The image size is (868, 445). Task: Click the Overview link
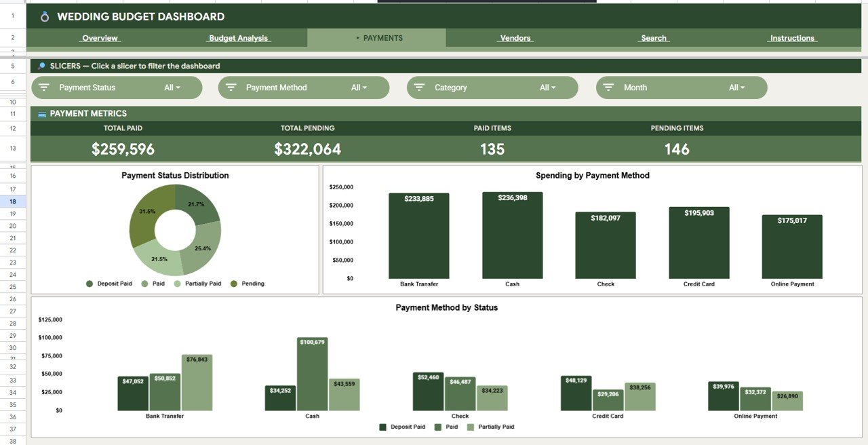point(100,38)
